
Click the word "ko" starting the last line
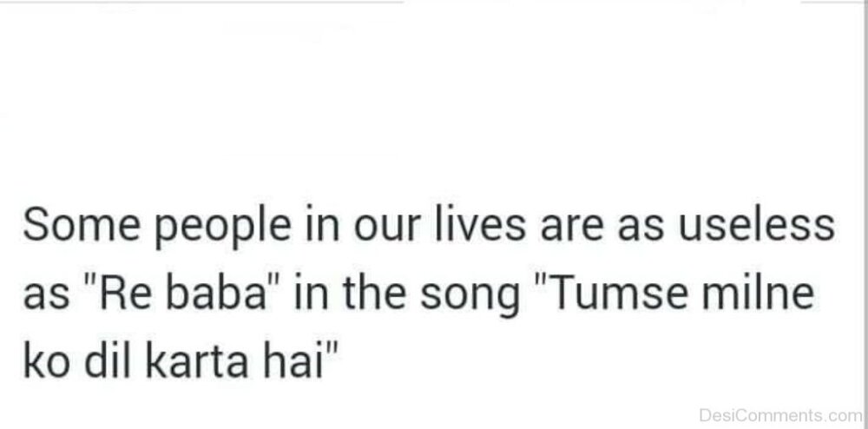click(x=45, y=363)
